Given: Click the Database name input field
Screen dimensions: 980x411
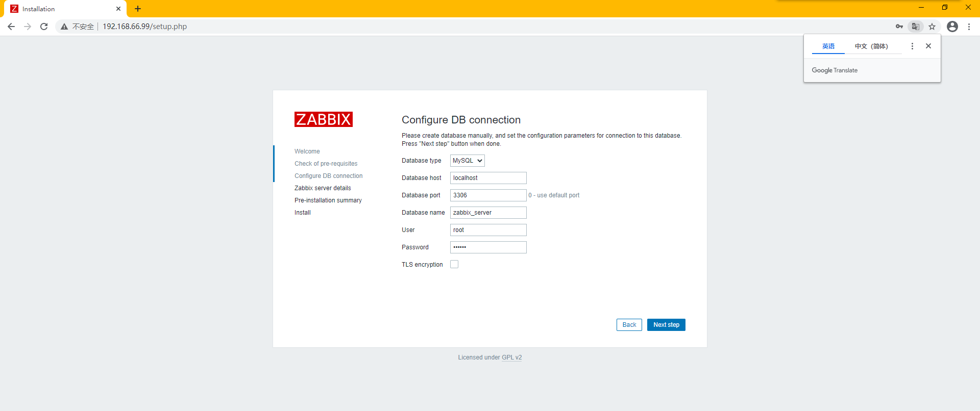Looking at the screenshot, I should [488, 213].
